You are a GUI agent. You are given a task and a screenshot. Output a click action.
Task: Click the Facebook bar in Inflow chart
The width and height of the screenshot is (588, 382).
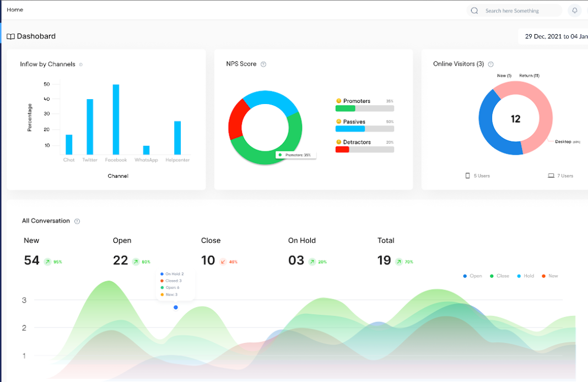116,119
